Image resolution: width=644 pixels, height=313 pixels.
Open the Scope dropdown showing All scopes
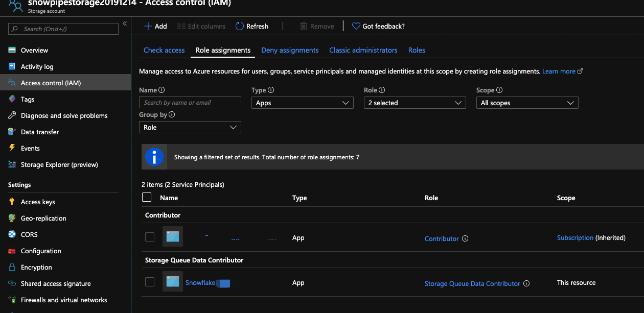(527, 103)
